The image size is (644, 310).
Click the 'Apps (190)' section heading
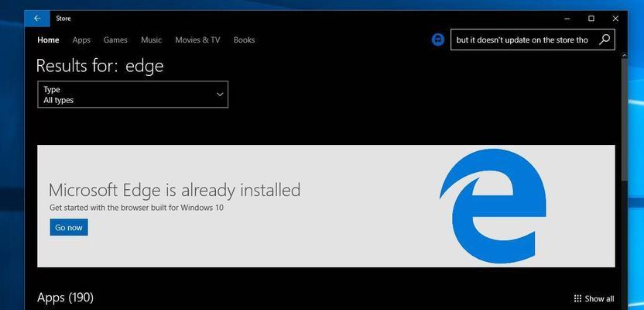[x=65, y=298]
